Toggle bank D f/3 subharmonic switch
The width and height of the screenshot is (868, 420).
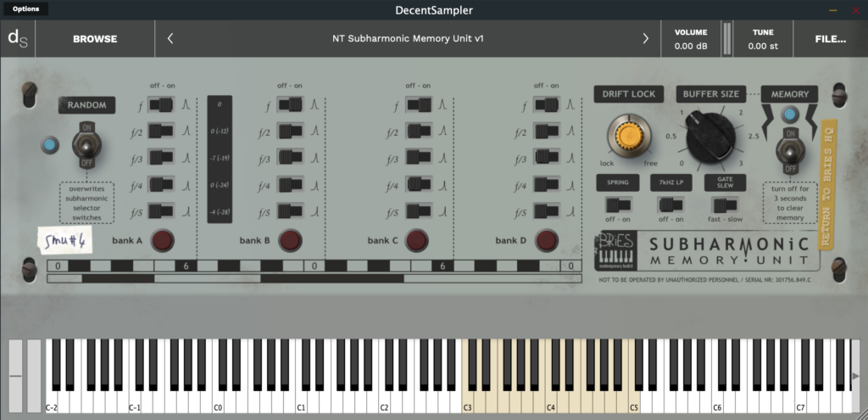(x=547, y=157)
